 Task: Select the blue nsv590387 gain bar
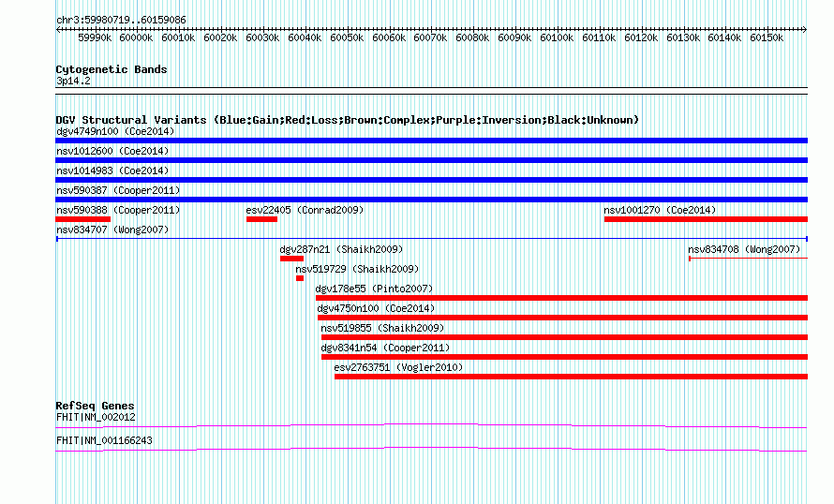431,200
